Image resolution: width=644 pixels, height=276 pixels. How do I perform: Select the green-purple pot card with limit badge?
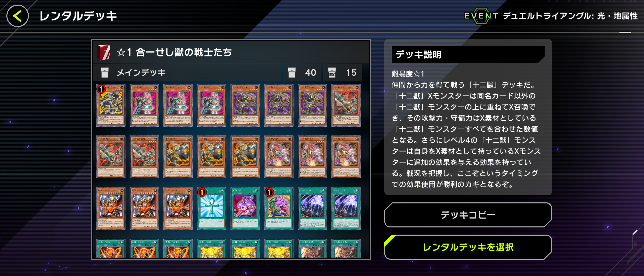(279, 209)
